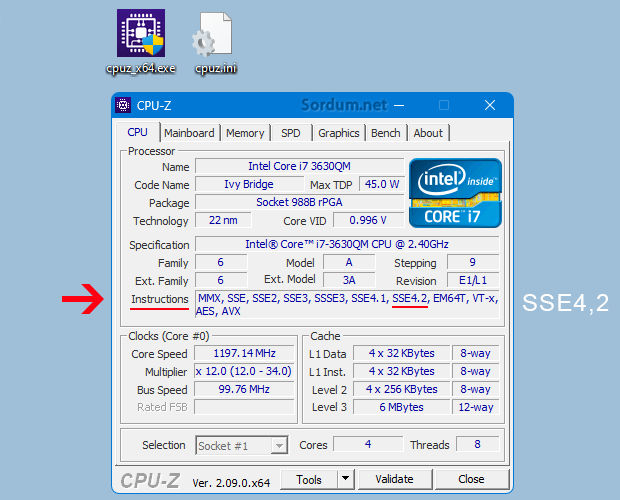Click the Level 3 associativity 12-way
Image resolution: width=620 pixels, height=500 pixels.
tap(476, 407)
